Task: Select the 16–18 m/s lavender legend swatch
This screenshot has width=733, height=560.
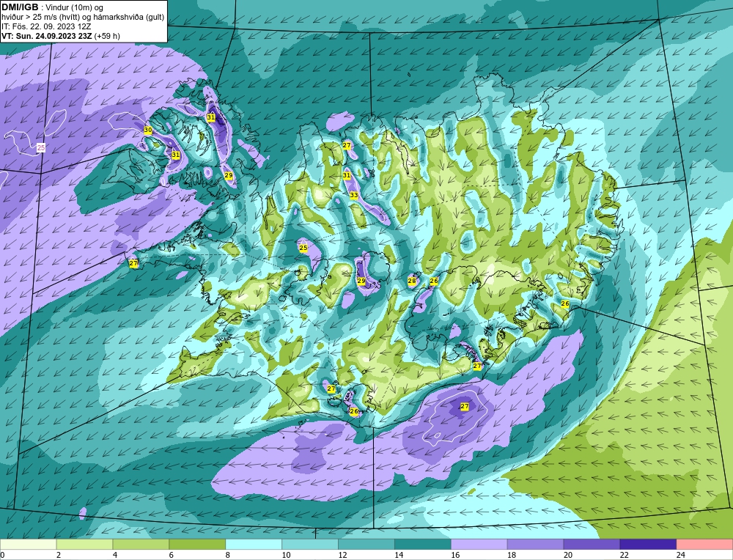Action: (x=479, y=545)
